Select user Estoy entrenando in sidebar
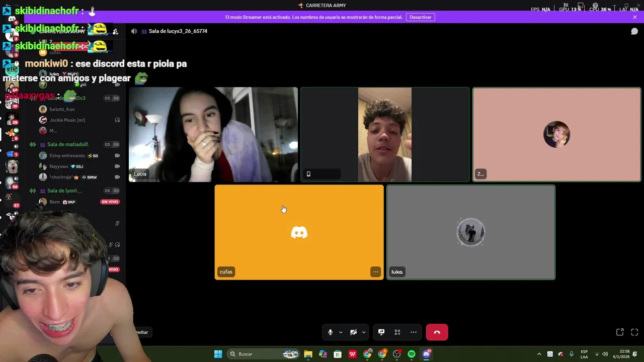This screenshot has width=644, height=362. pos(67,156)
